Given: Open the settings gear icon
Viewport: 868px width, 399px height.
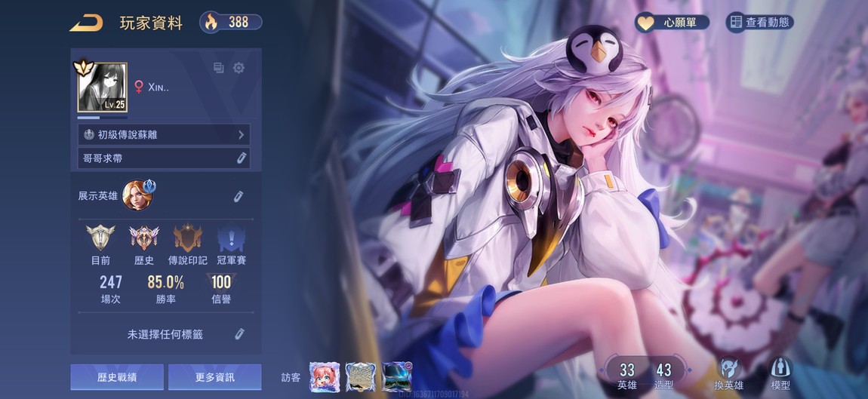Looking at the screenshot, I should click(x=239, y=68).
